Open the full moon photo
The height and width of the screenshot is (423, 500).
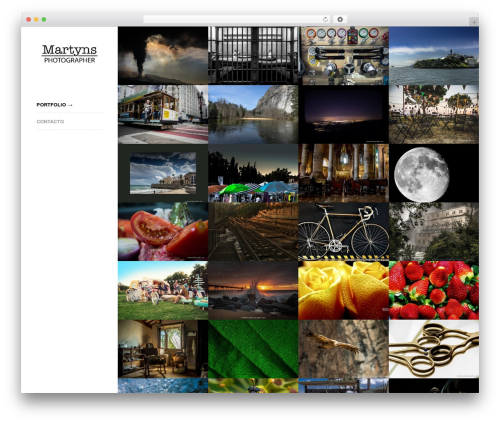[x=434, y=173]
